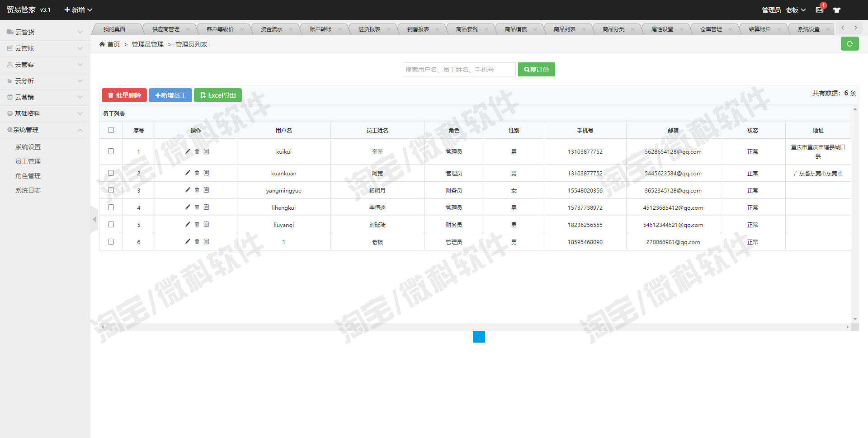
Task: Expand the 云营销 sidebar menu
Action: 45,97
